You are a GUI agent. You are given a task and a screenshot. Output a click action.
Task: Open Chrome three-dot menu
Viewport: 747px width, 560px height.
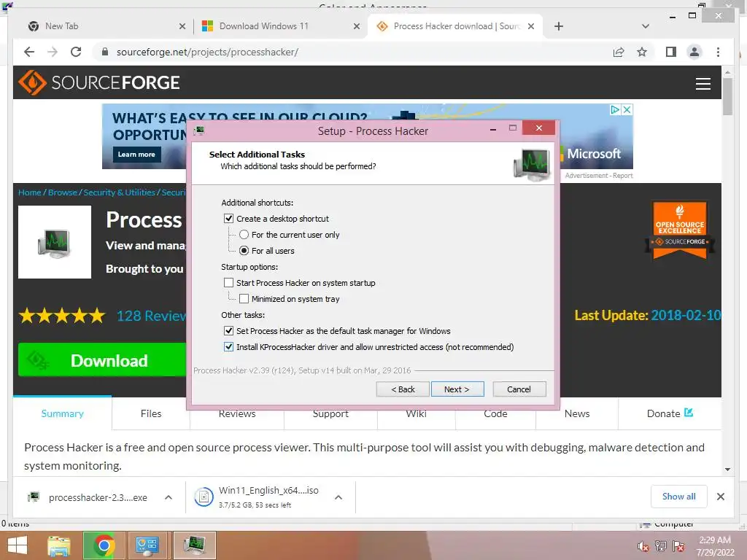(718, 52)
